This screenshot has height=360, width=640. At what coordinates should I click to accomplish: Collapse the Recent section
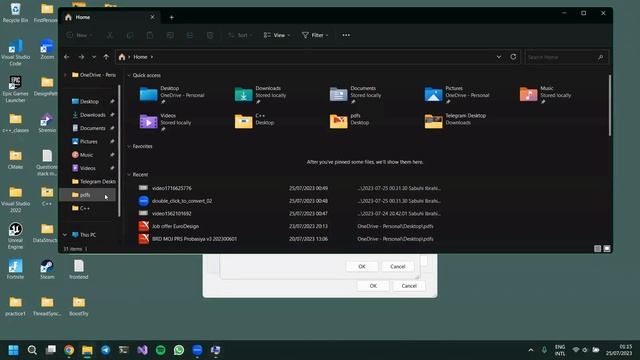tap(129, 175)
